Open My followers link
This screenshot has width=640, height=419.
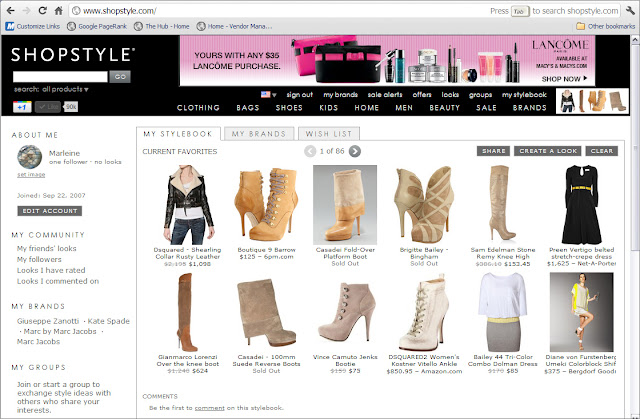39,259
